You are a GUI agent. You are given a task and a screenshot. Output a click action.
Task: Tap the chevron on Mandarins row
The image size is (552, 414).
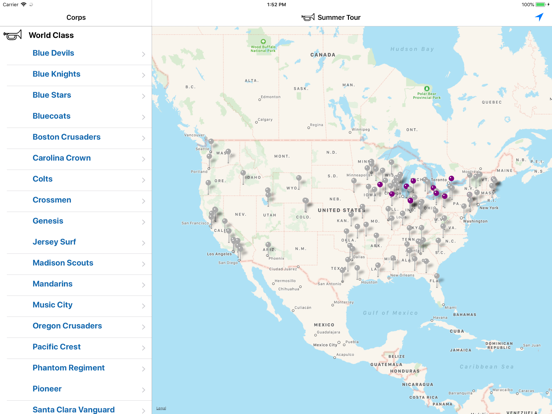point(143,285)
